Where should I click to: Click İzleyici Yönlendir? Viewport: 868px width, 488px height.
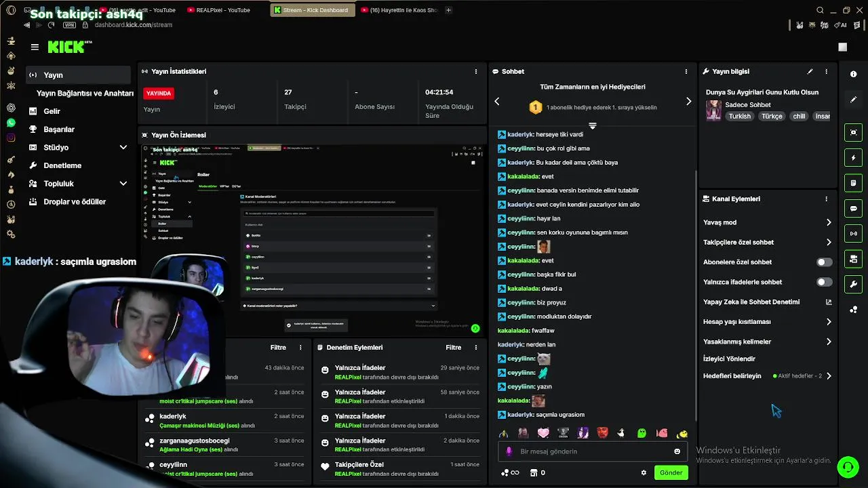pyautogui.click(x=729, y=359)
